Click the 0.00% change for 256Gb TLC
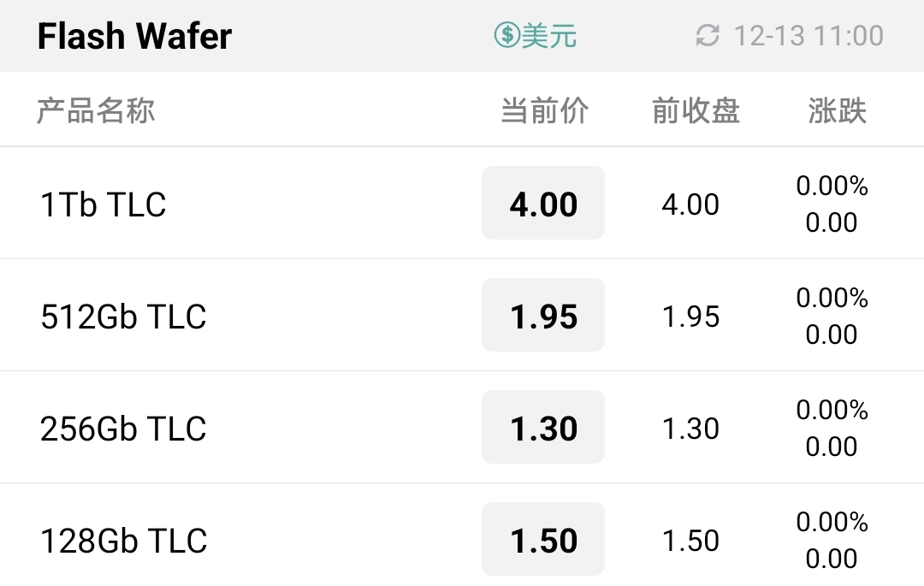This screenshot has width=924, height=586. coord(832,409)
